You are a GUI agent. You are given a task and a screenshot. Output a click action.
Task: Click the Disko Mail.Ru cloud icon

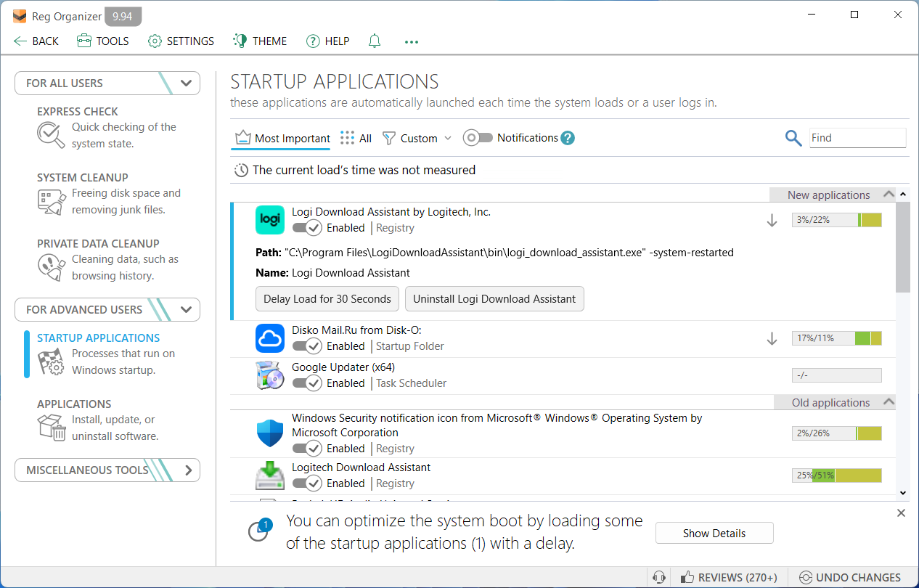[270, 338]
